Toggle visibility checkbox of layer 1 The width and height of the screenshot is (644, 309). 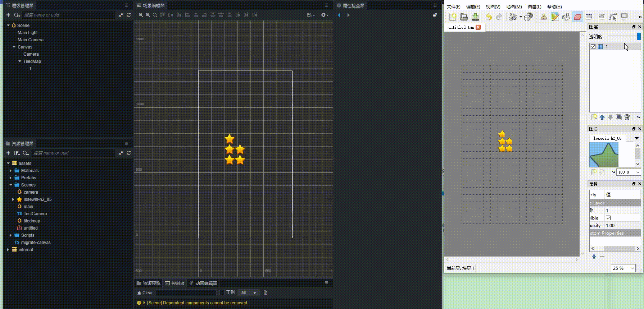coord(593,46)
